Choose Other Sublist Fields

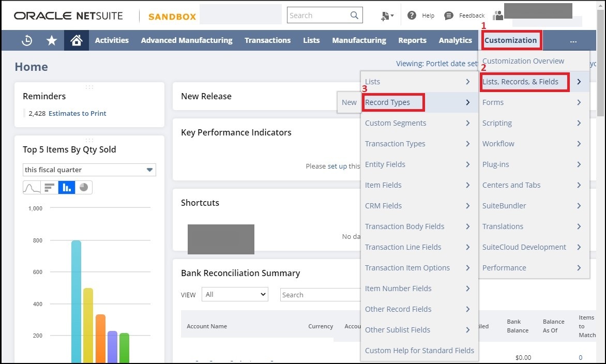pyautogui.click(x=397, y=330)
